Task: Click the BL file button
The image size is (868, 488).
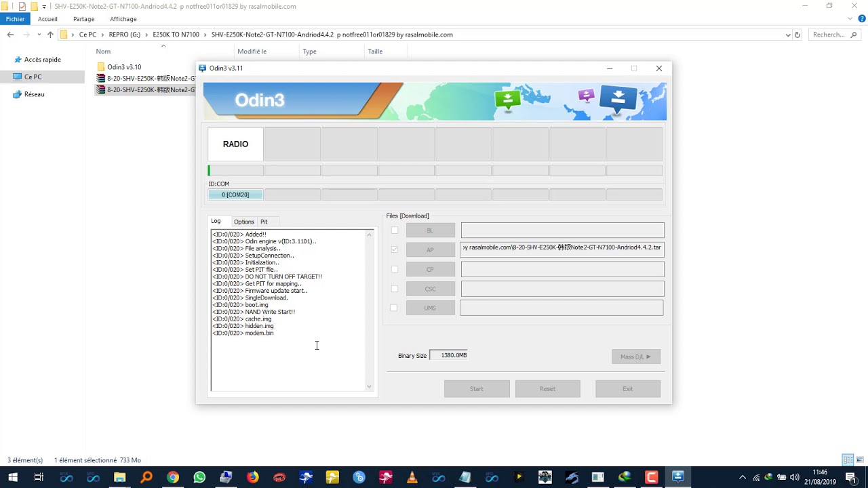Action: point(430,230)
